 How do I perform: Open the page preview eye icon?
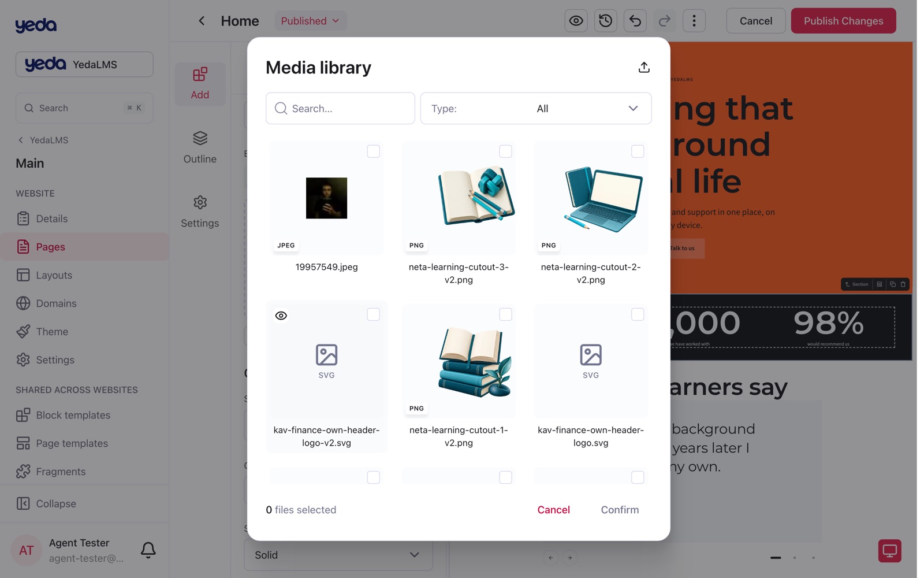pyautogui.click(x=576, y=21)
